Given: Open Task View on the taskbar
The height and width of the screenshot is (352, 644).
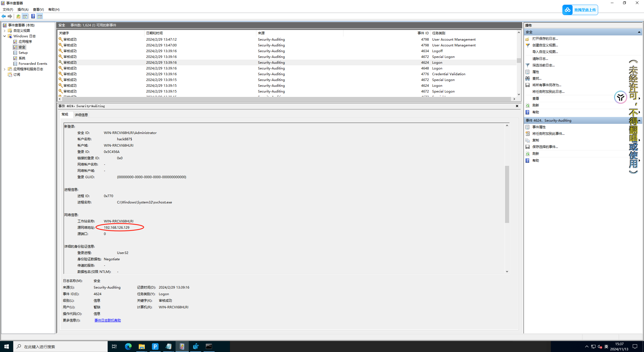Looking at the screenshot, I should [114, 347].
